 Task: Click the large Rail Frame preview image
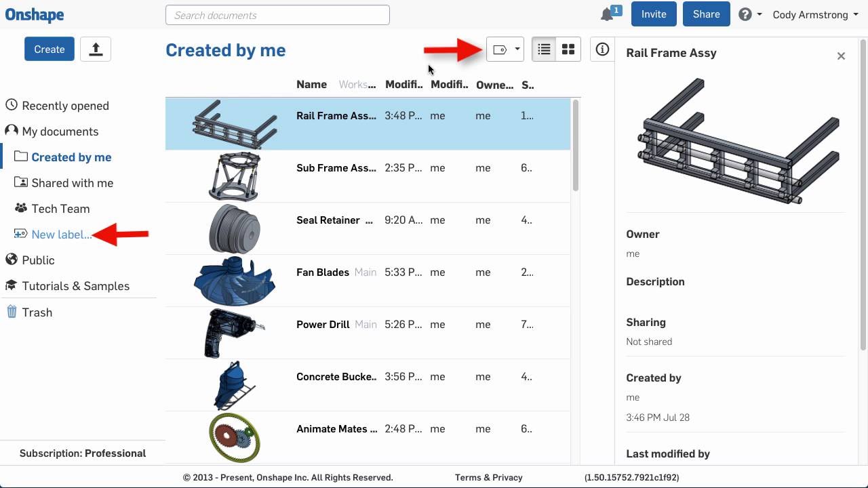pos(738,141)
